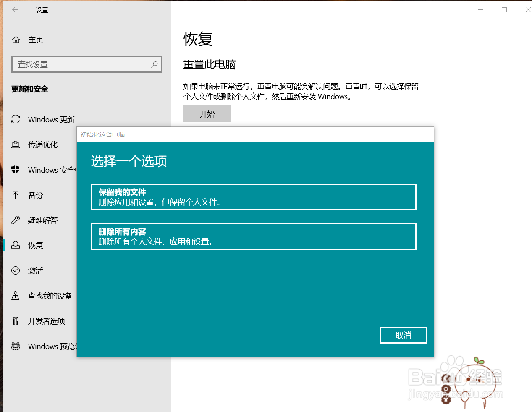Click the 查找我的设备 person icon

[x=16, y=296]
